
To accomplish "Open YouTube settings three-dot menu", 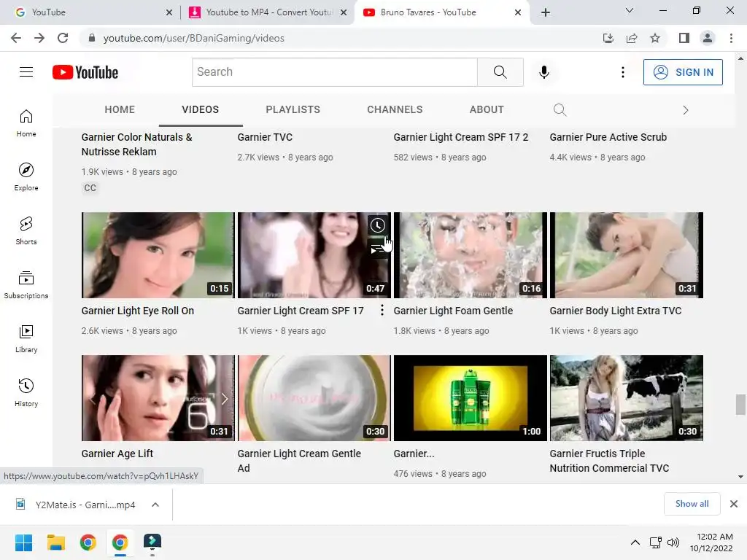I will point(623,72).
